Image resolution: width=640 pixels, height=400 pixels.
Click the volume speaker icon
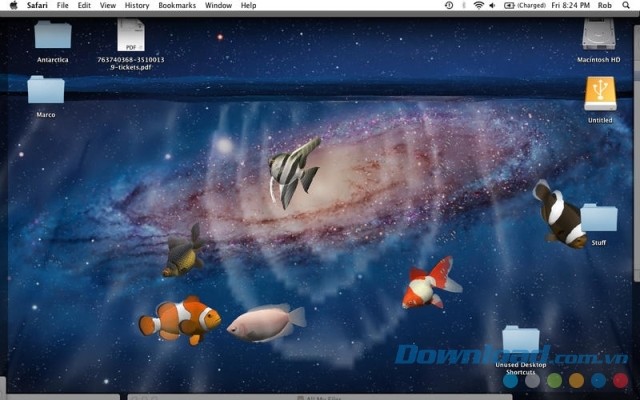492,5
